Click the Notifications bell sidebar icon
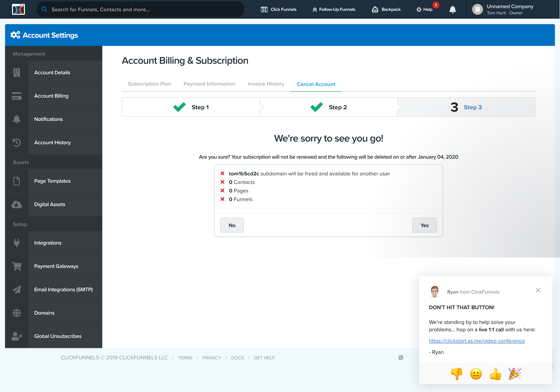560x392 pixels. pyautogui.click(x=17, y=119)
